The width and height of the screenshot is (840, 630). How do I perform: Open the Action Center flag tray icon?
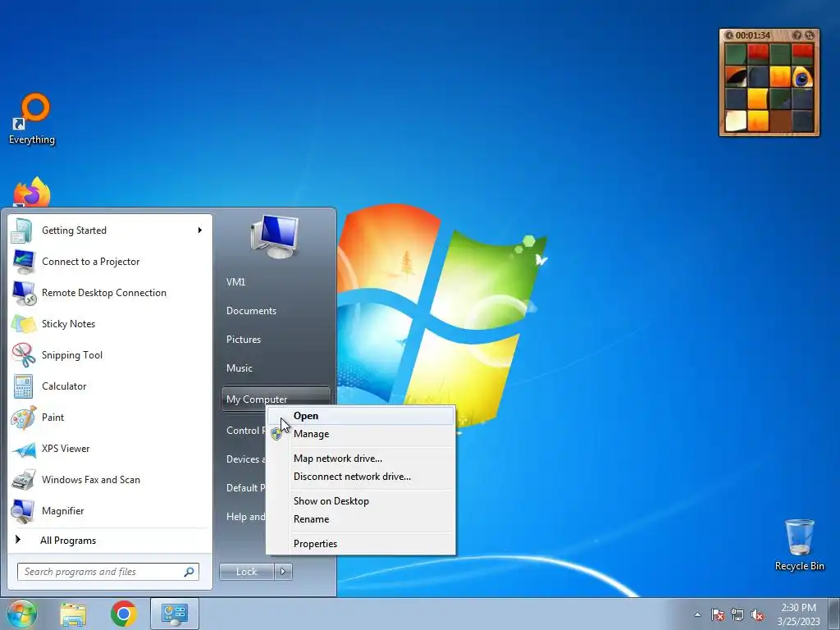[x=718, y=614]
